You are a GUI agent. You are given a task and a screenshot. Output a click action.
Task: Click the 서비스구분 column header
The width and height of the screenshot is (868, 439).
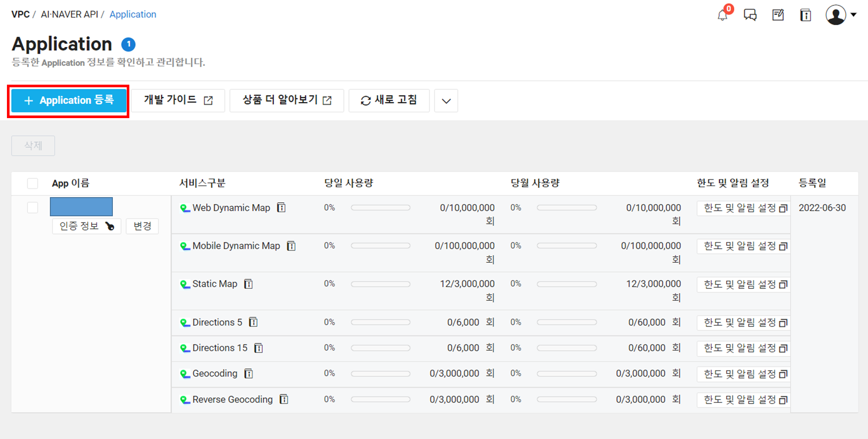coord(203,183)
